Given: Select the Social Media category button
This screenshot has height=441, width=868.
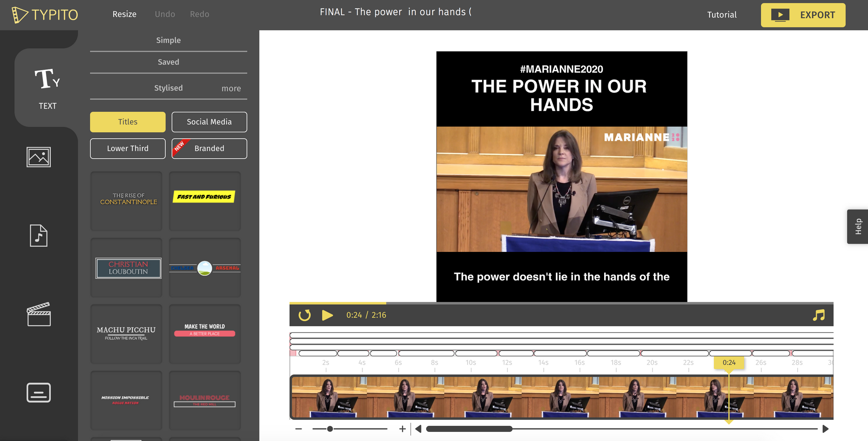Looking at the screenshot, I should point(209,122).
